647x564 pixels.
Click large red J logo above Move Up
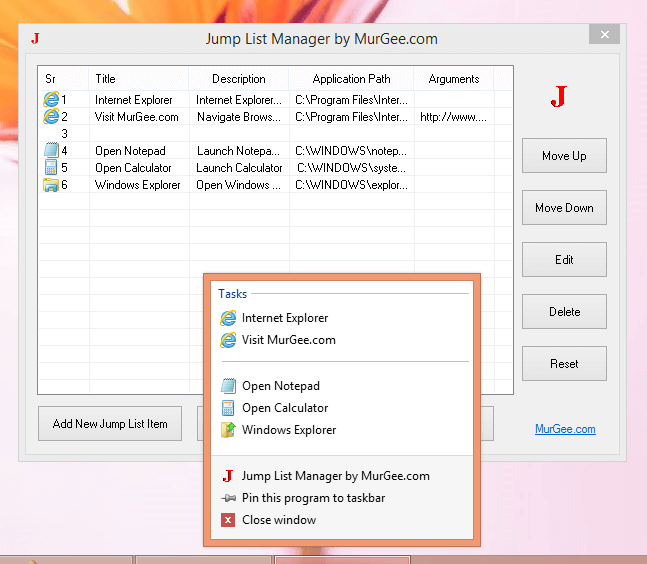coord(559,97)
